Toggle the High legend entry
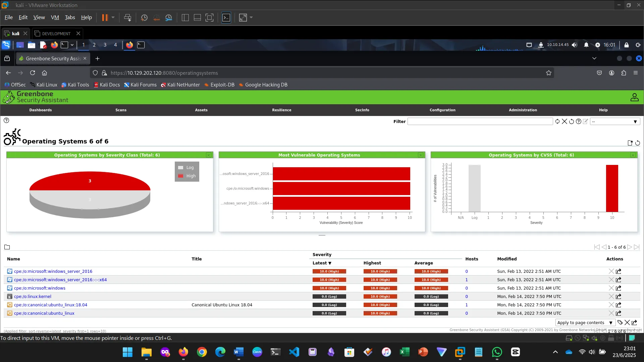 click(x=187, y=176)
